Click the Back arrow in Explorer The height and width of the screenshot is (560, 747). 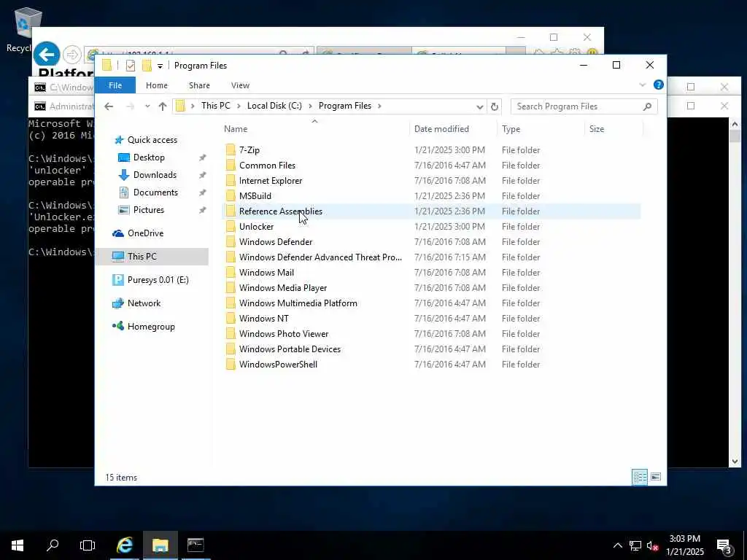(109, 106)
